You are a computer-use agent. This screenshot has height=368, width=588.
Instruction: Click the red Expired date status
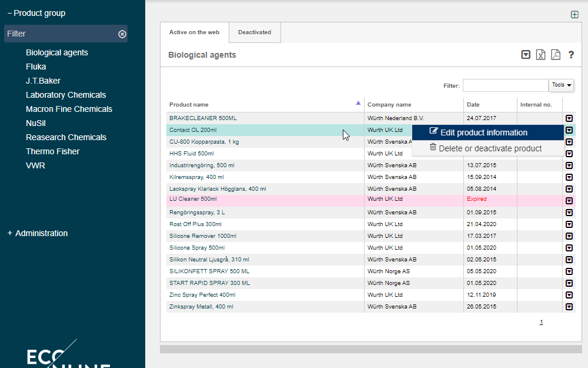[477, 199]
